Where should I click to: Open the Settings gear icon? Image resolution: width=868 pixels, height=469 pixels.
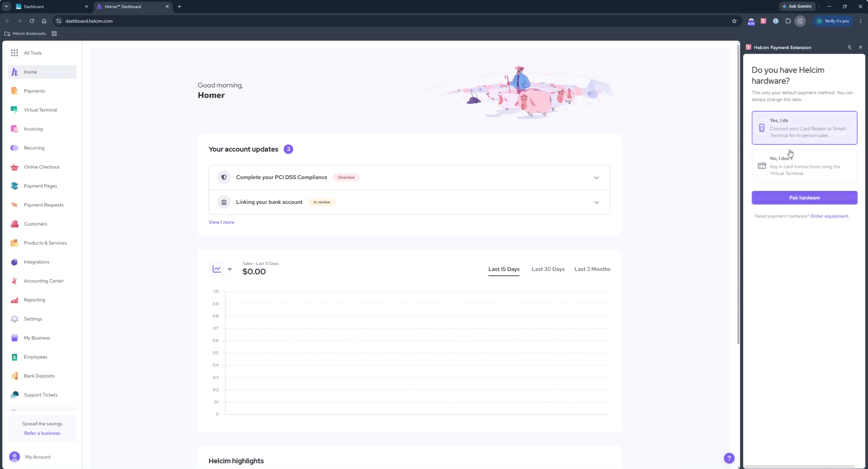point(14,319)
